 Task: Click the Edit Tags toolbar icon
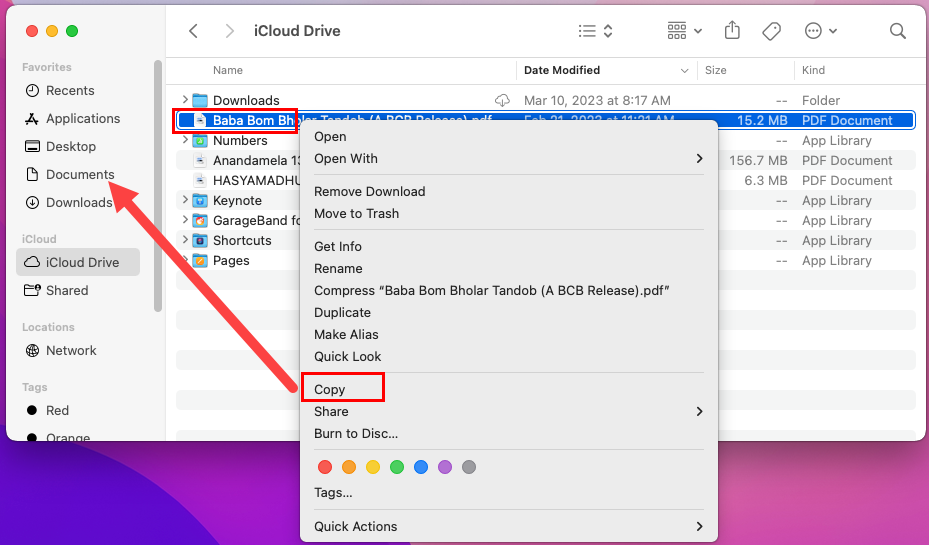[771, 31]
